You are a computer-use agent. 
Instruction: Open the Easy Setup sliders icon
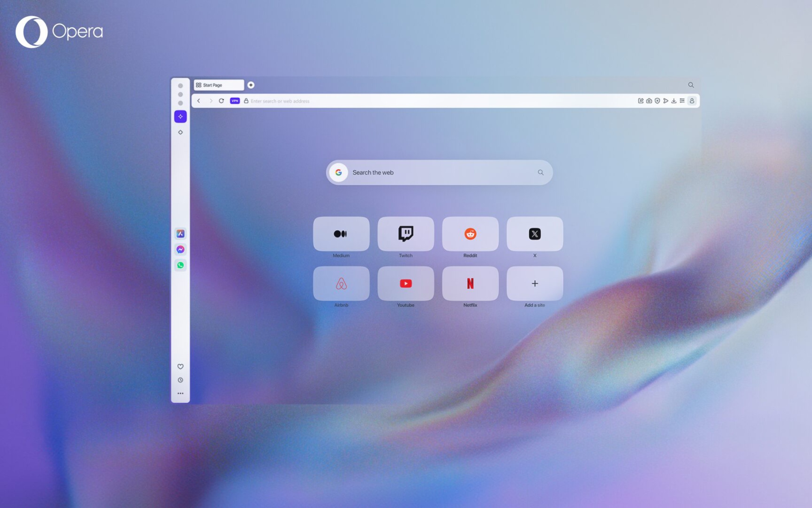(682, 101)
